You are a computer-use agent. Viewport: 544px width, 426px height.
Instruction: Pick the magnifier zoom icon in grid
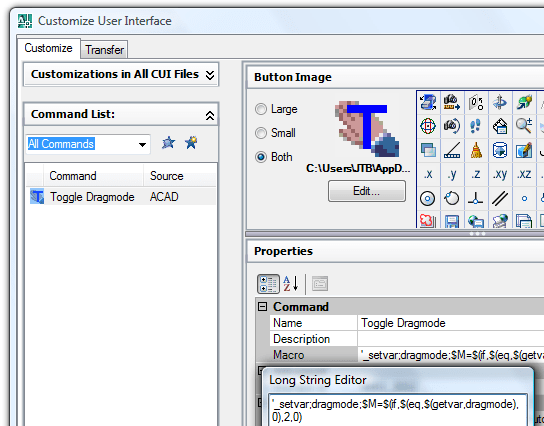(x=524, y=126)
